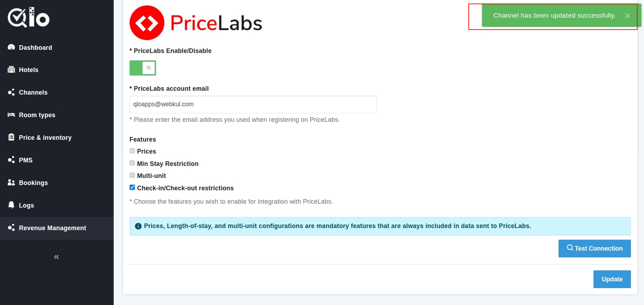
Task: Dismiss the success notification with X
Action: pos(627,16)
